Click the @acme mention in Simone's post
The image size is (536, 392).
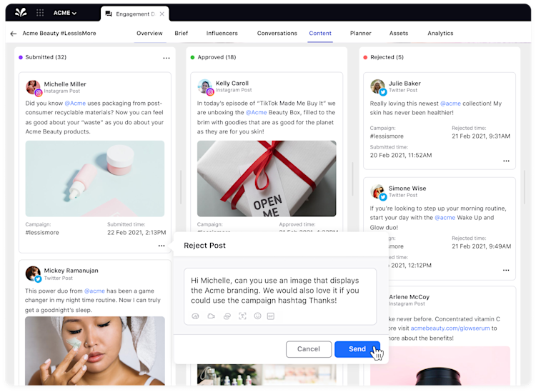(445, 218)
